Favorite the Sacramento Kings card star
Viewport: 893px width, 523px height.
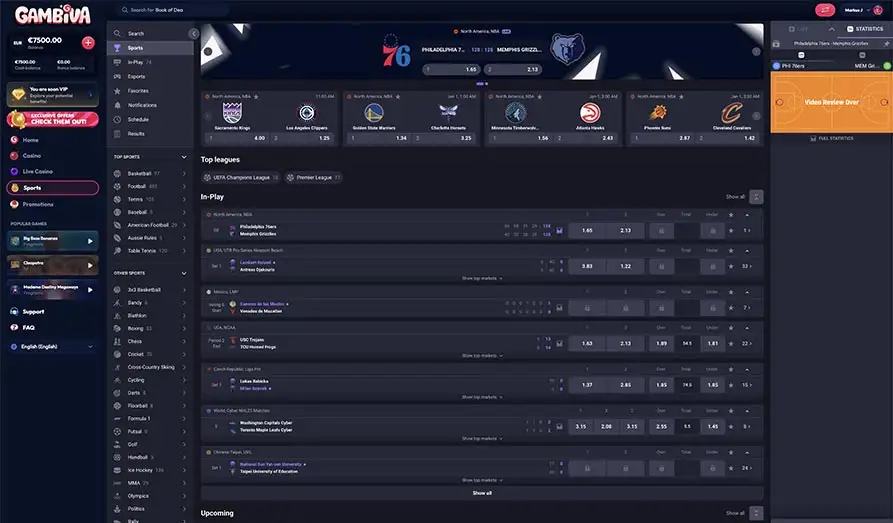pyautogui.click(x=256, y=97)
